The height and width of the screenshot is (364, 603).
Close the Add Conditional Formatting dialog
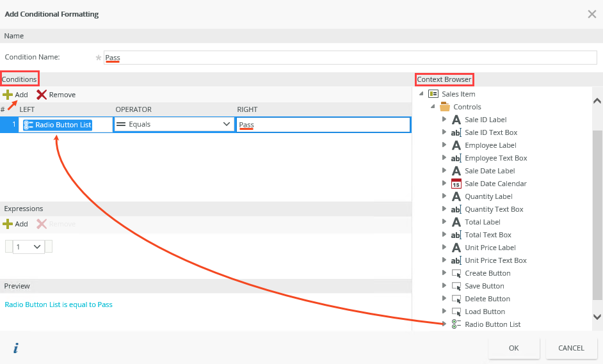[x=591, y=14]
